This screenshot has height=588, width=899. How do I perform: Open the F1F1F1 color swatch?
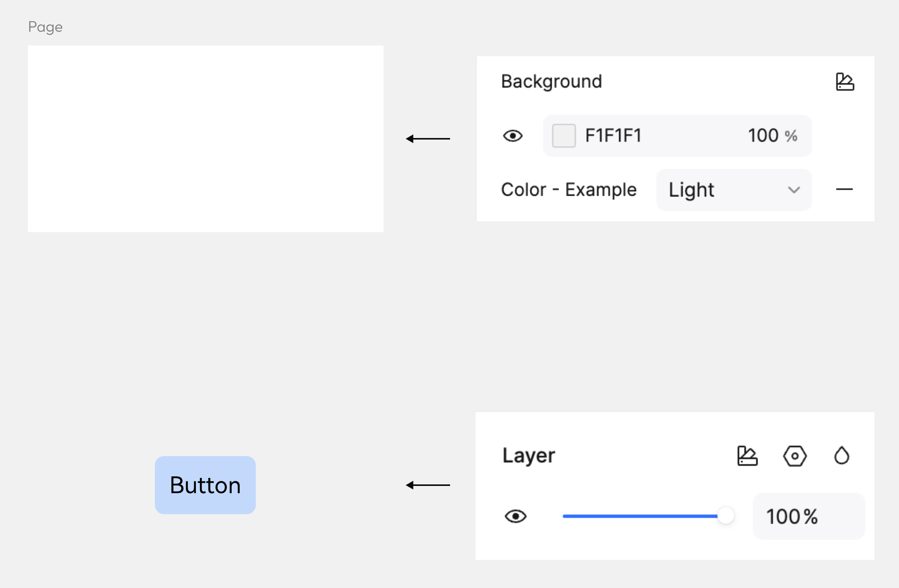point(564,136)
